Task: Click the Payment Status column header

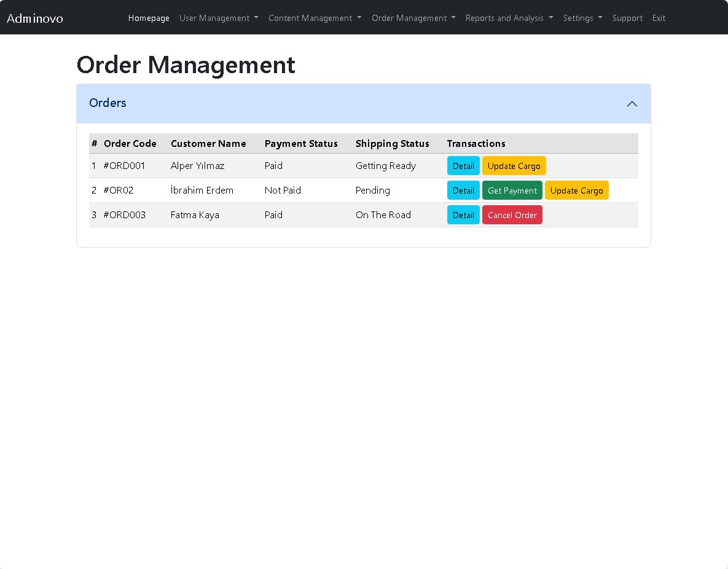Action: click(x=301, y=144)
